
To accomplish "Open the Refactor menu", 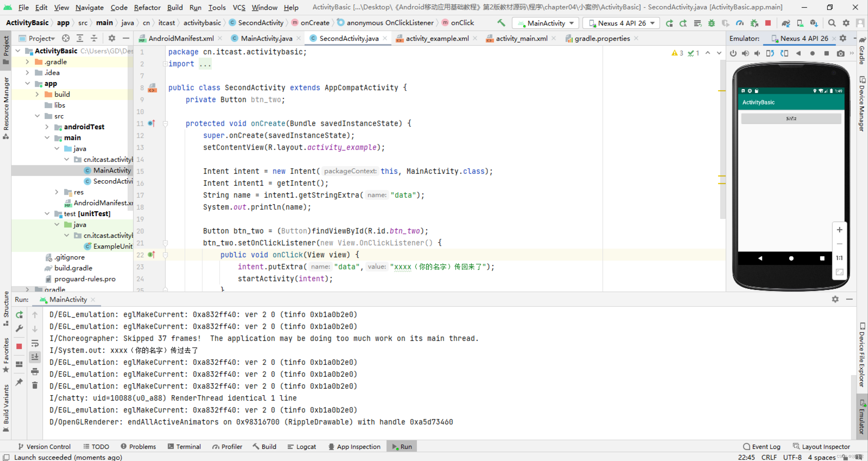I will [147, 7].
